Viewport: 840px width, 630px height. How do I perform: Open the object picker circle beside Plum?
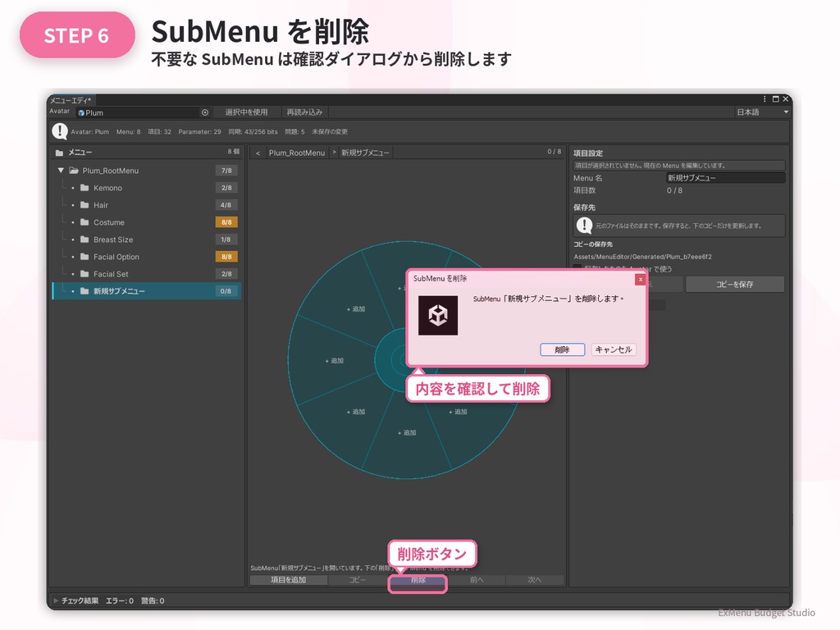point(204,112)
